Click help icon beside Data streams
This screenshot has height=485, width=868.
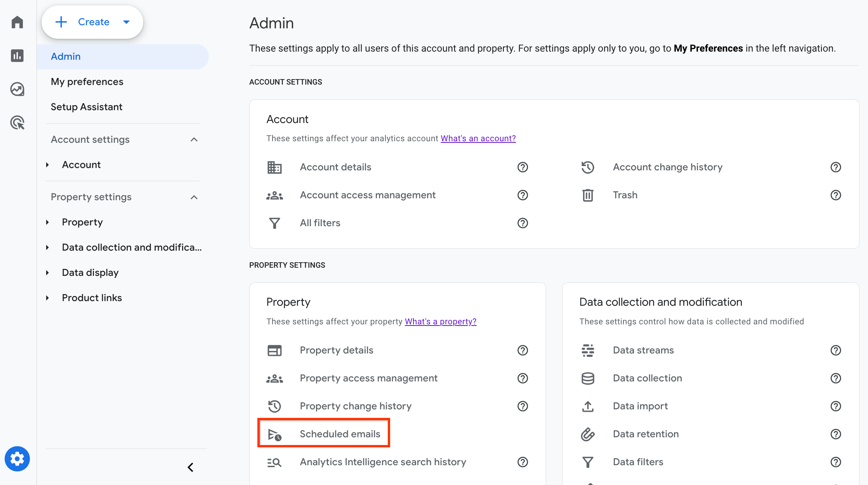pos(835,350)
